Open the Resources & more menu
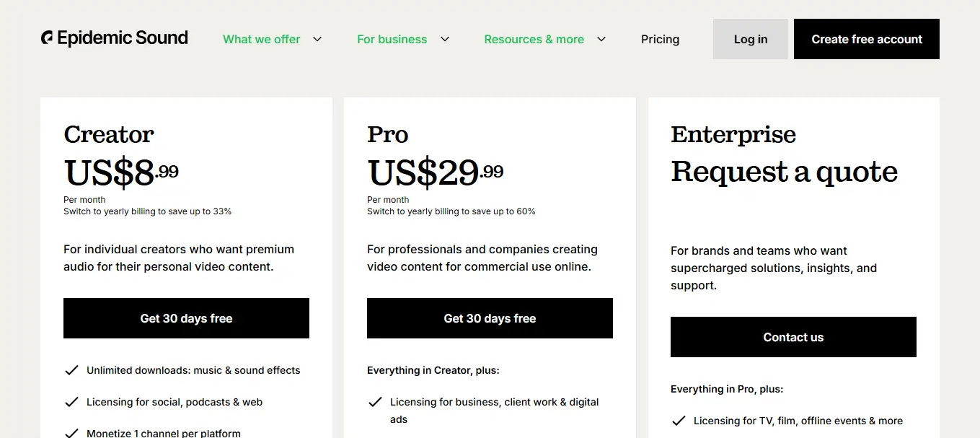 coord(534,39)
